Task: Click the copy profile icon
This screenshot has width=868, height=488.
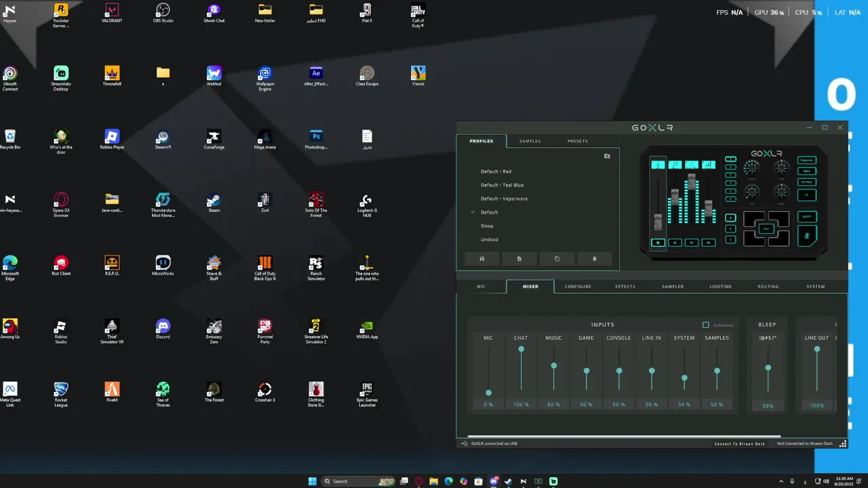Action: [x=557, y=258]
